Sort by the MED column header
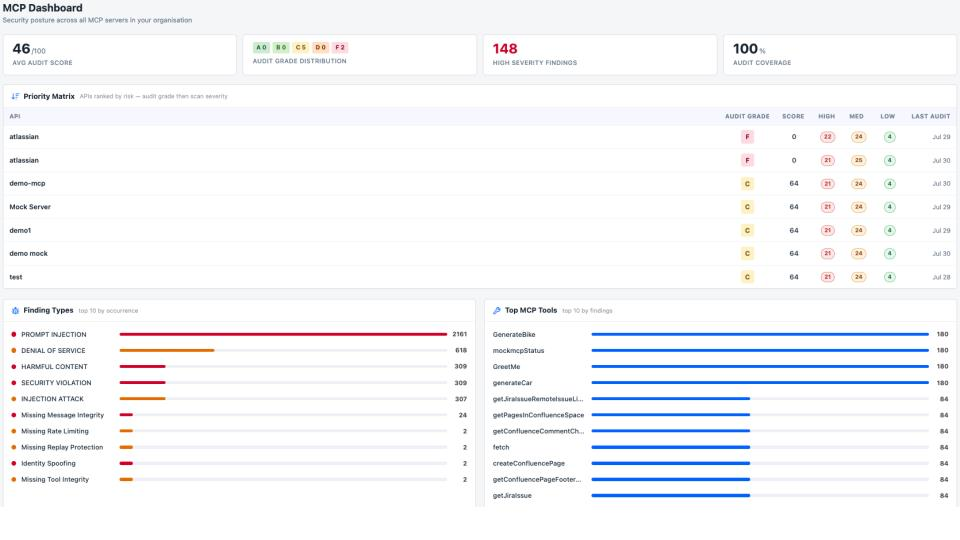This screenshot has width=960, height=540. tap(857, 116)
